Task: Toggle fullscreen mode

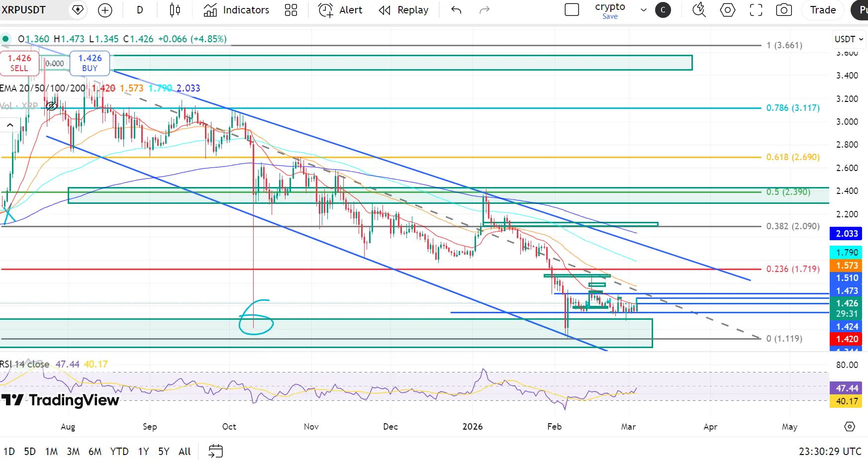Action: click(756, 10)
